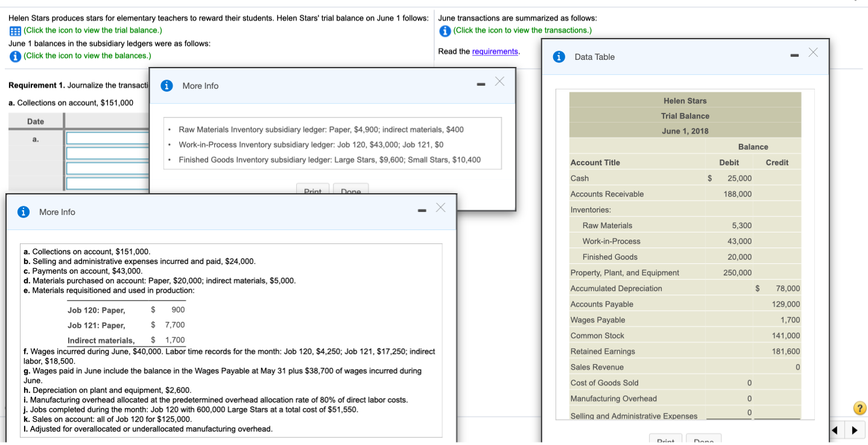Click the right navigation arrow

tap(855, 430)
